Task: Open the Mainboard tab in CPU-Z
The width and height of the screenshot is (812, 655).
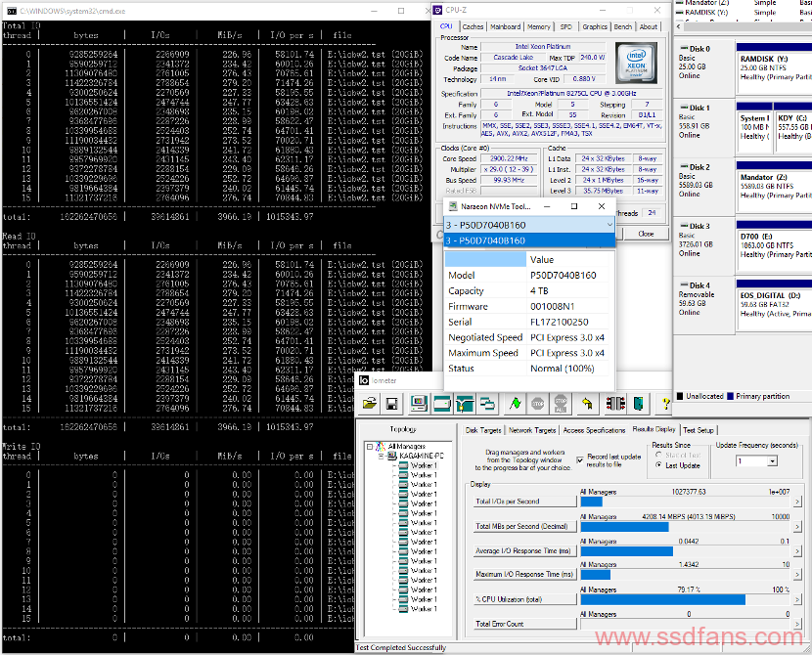Action: pyautogui.click(x=506, y=27)
